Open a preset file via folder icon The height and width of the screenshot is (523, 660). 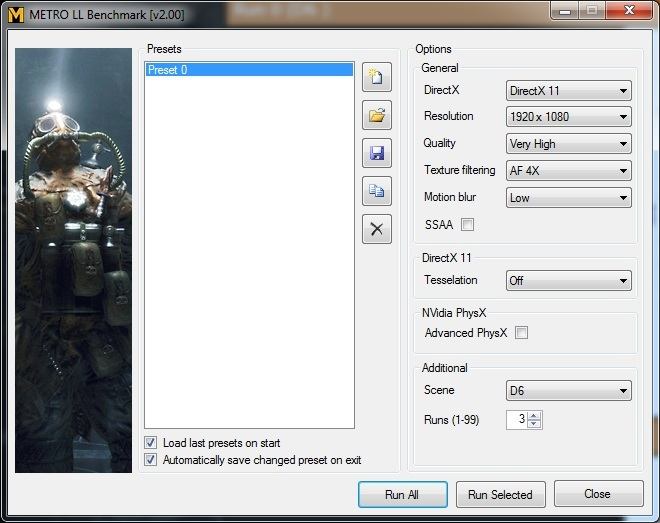(377, 115)
